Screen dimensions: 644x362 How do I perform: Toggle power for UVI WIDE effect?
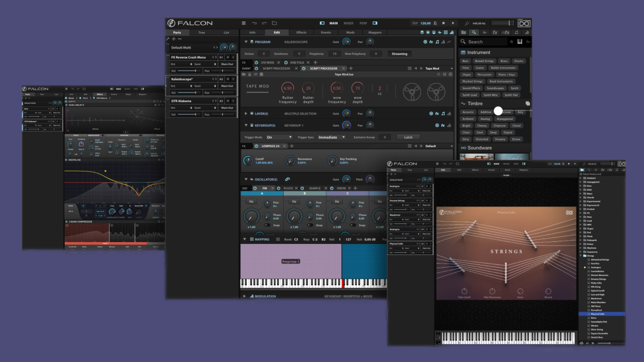pyautogui.click(x=256, y=62)
